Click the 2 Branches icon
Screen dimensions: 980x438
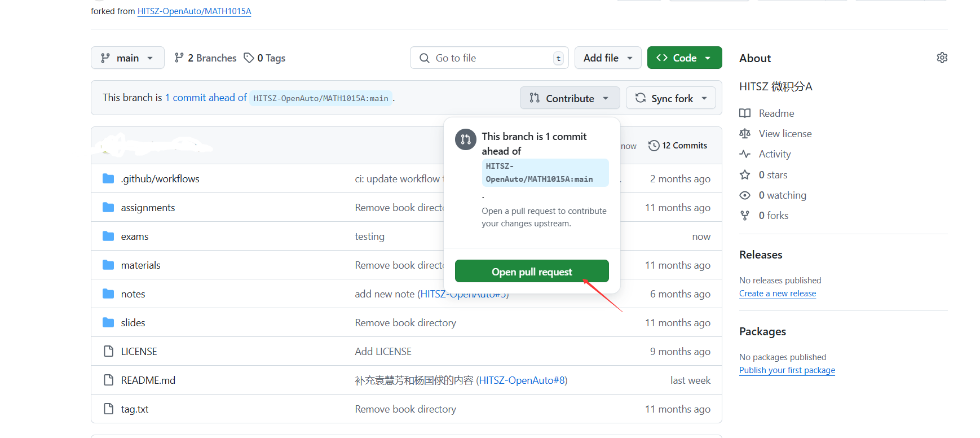pos(179,58)
